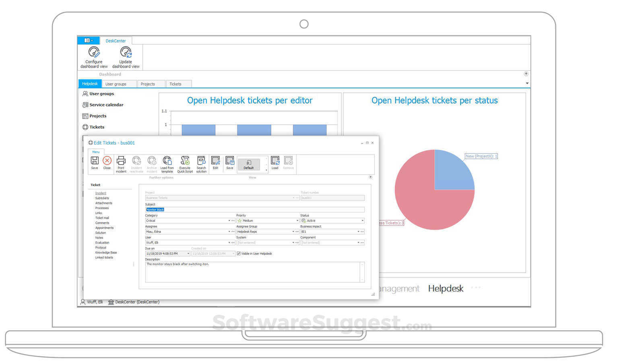Viewport: 644px width, 362px height.
Task: Open the Menu tab in Edit Tickets
Action: pyautogui.click(x=96, y=152)
